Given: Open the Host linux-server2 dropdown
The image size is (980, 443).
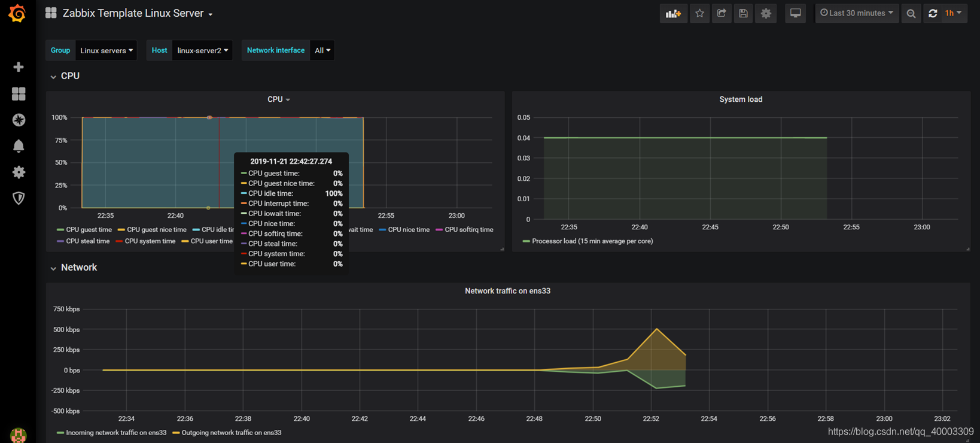Looking at the screenshot, I should coord(202,50).
